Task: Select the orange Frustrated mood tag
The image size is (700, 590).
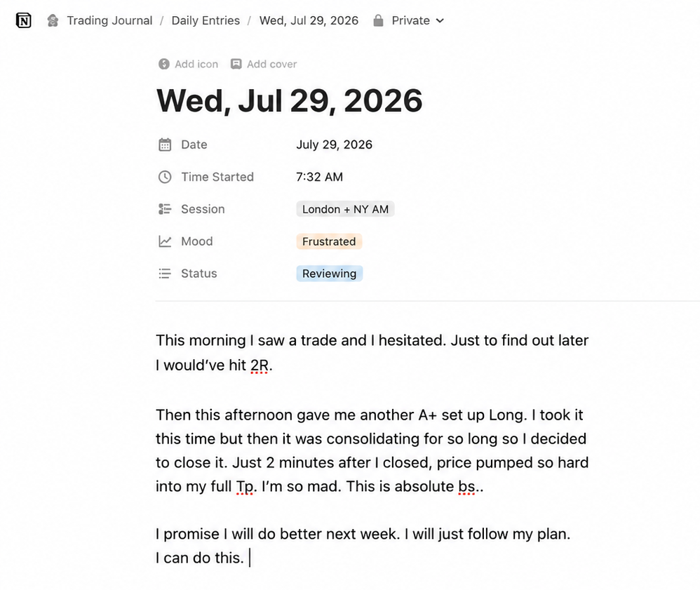Action: [x=329, y=241]
